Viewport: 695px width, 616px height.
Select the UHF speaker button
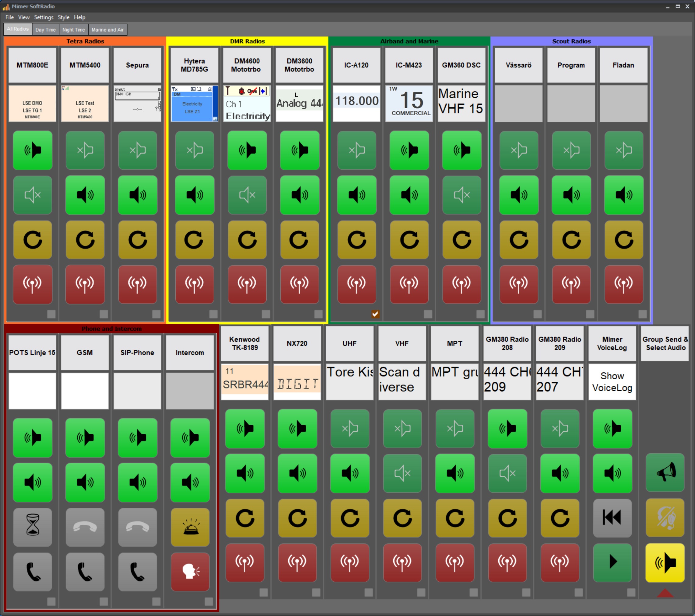pos(350,428)
